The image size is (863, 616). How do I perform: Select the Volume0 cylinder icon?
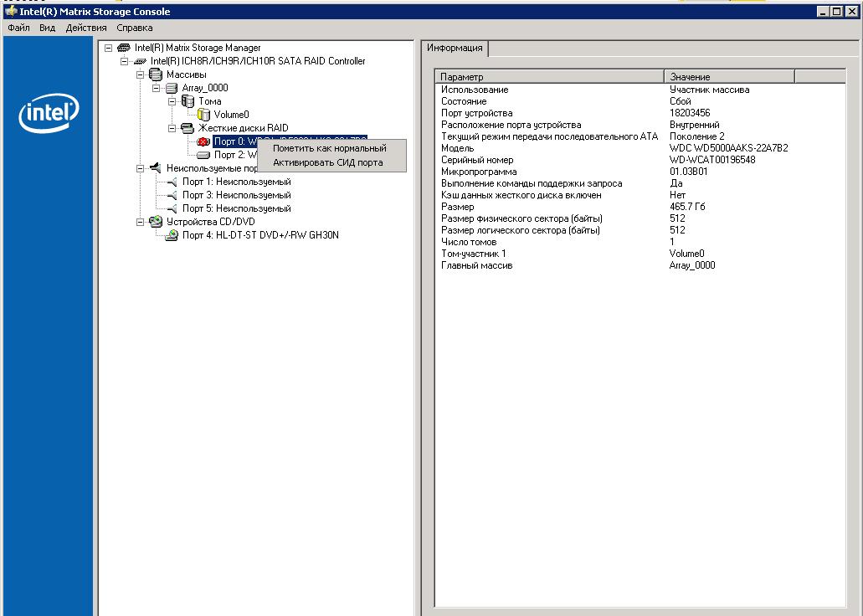203,115
